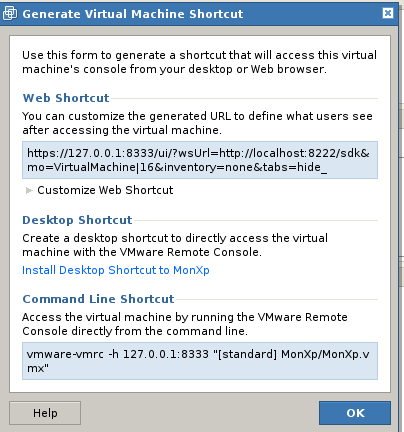
Task: Focus the web shortcut URL text field
Action: [200, 160]
